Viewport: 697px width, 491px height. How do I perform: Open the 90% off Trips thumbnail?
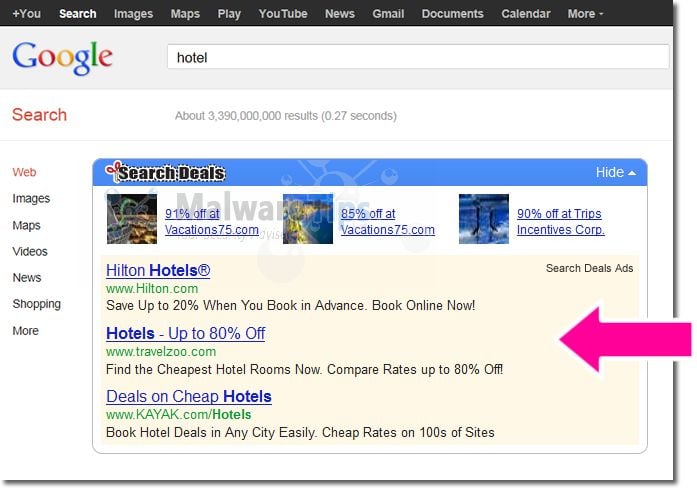pos(484,219)
